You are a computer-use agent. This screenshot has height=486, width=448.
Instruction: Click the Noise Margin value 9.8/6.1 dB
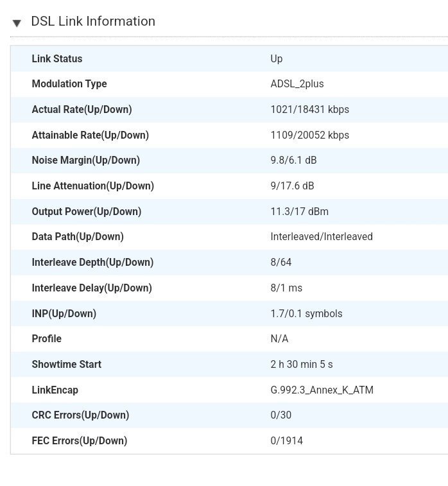click(x=294, y=161)
